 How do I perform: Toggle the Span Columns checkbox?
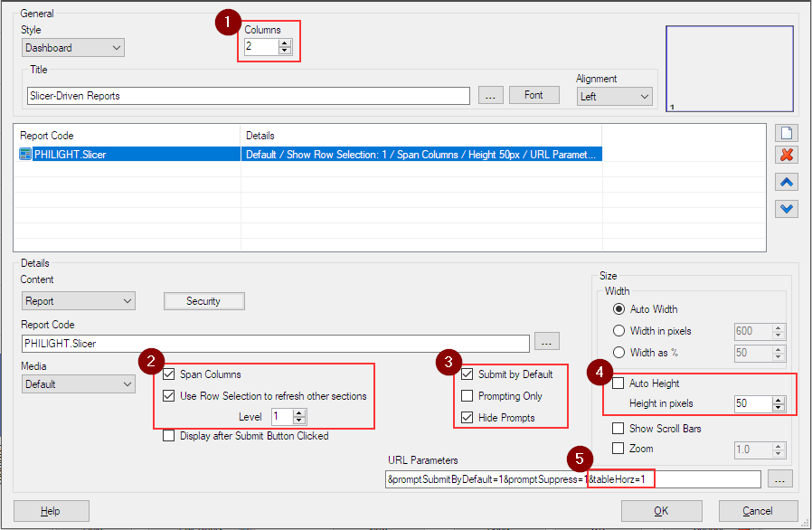169,374
